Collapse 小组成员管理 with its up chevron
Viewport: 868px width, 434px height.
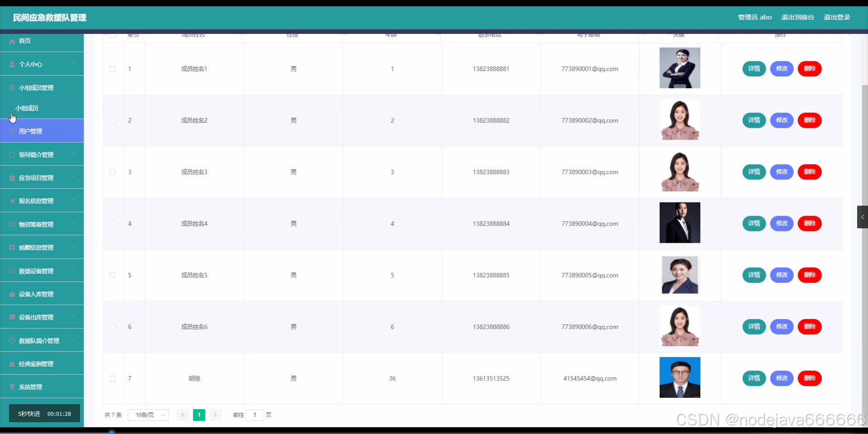click(74, 87)
